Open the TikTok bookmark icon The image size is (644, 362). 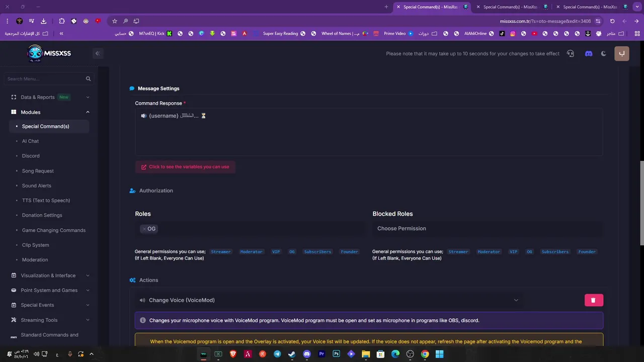tap(502, 34)
